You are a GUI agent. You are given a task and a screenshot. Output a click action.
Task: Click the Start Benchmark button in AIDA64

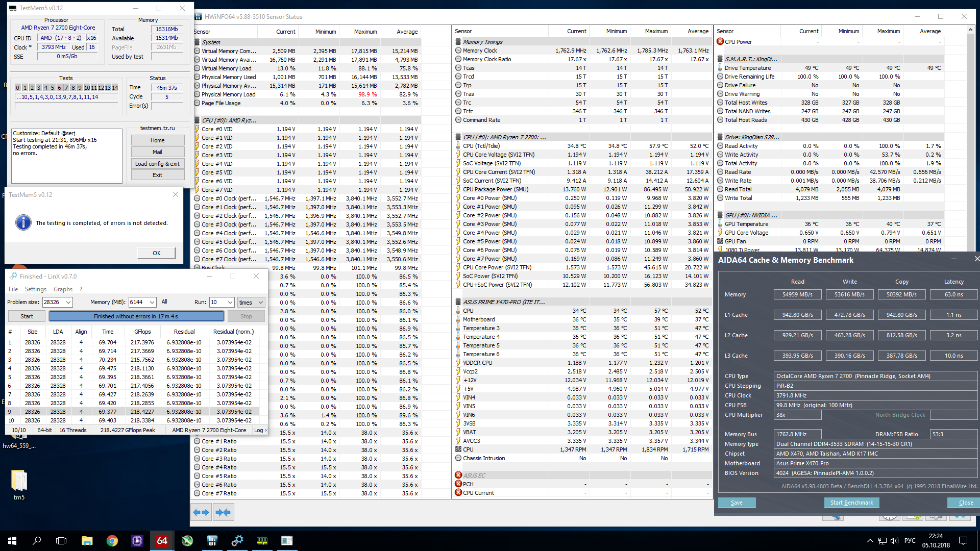tap(851, 503)
